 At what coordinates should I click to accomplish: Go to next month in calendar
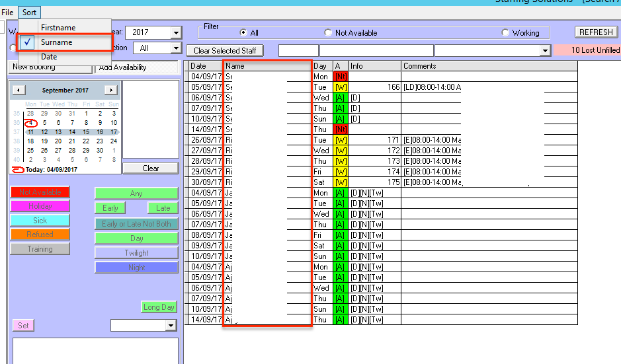111,91
